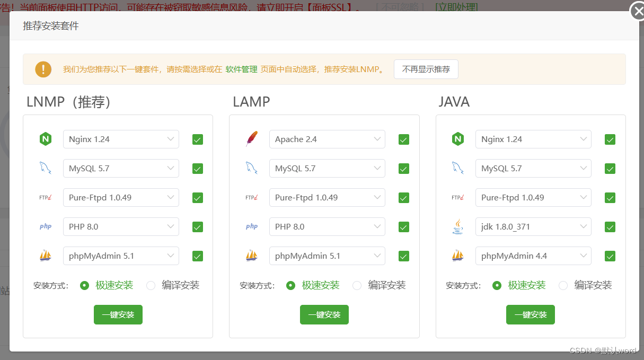This screenshot has height=360, width=644.
Task: Uncheck Pure-Ftpd in the LNMP panel
Action: [x=198, y=198]
